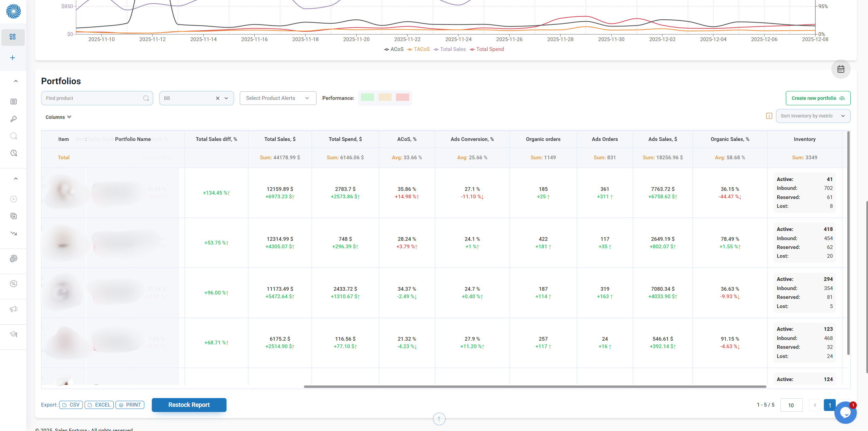Click the plus icon in sidebar

(13, 58)
